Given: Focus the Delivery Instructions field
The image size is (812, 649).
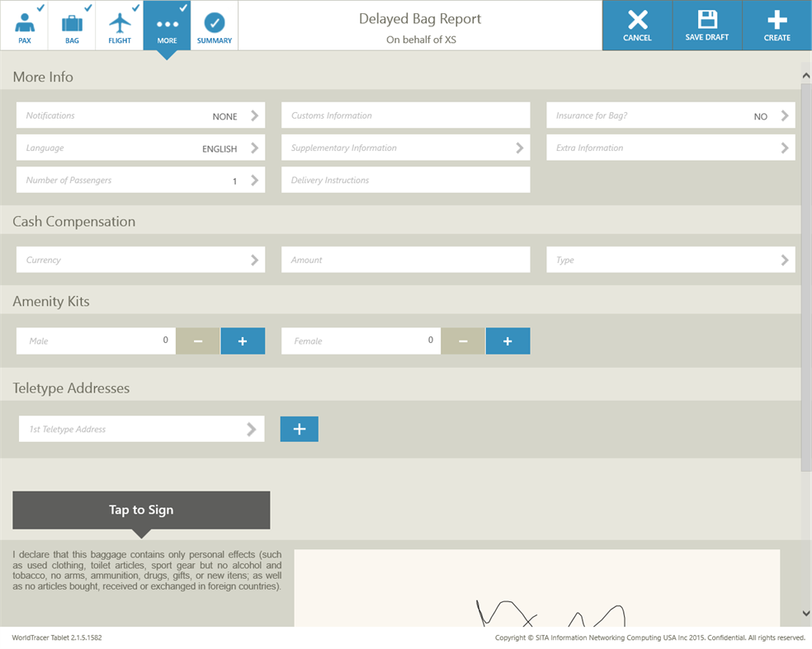Looking at the screenshot, I should (x=405, y=180).
